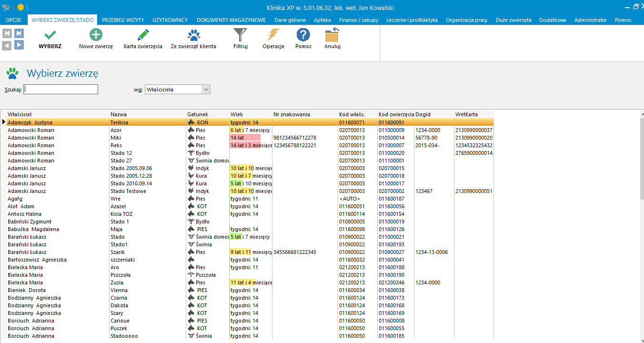Open Leczenie i profilaktyka menu
The height and width of the screenshot is (343, 644).
[412, 20]
